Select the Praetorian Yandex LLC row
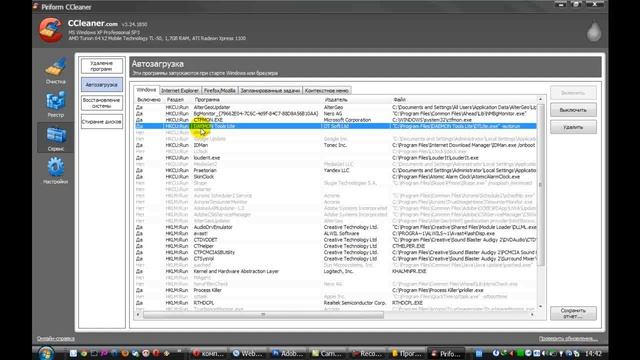Viewport: 640px width, 360px height. click(x=336, y=170)
